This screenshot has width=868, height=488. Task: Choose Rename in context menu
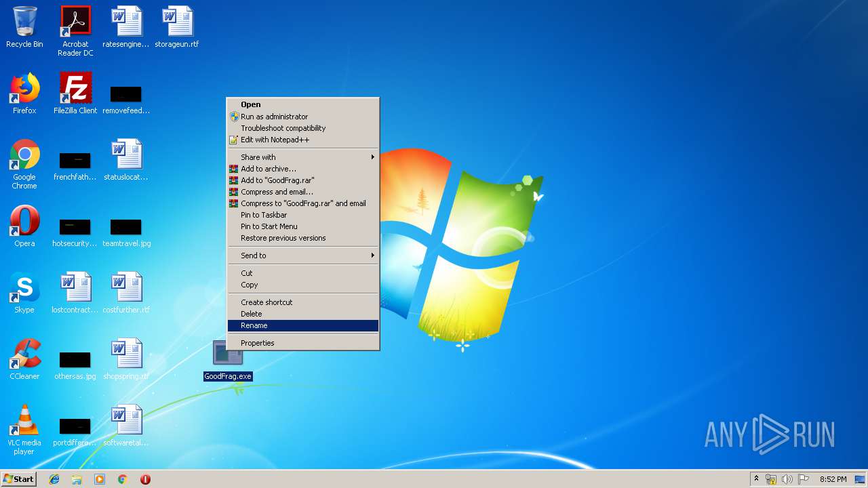click(302, 325)
